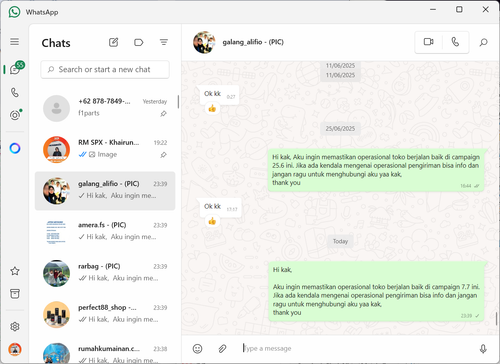Open the chat filter icon
500x364 pixels.
[163, 42]
